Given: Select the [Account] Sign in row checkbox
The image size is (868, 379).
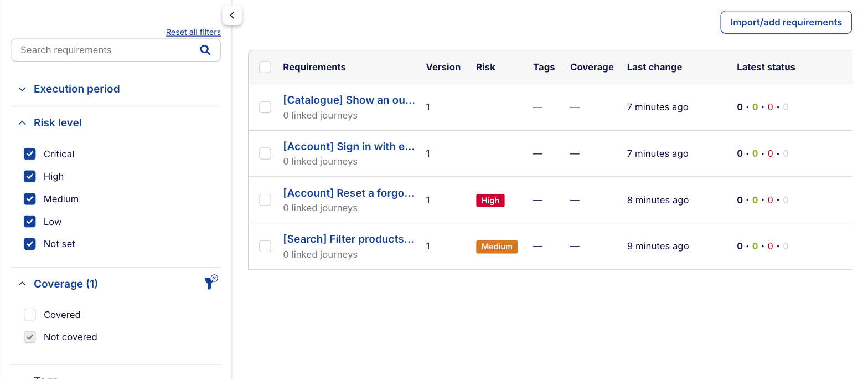Looking at the screenshot, I should (x=265, y=153).
